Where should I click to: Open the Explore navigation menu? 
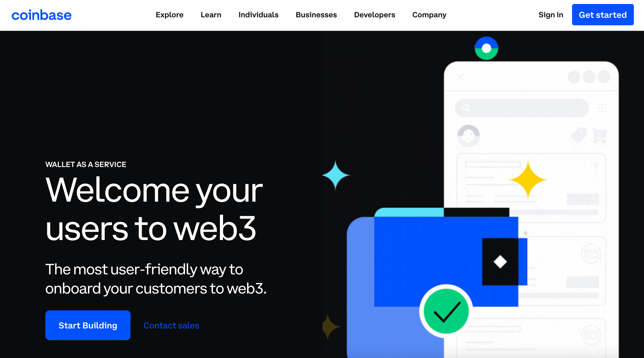click(x=170, y=15)
